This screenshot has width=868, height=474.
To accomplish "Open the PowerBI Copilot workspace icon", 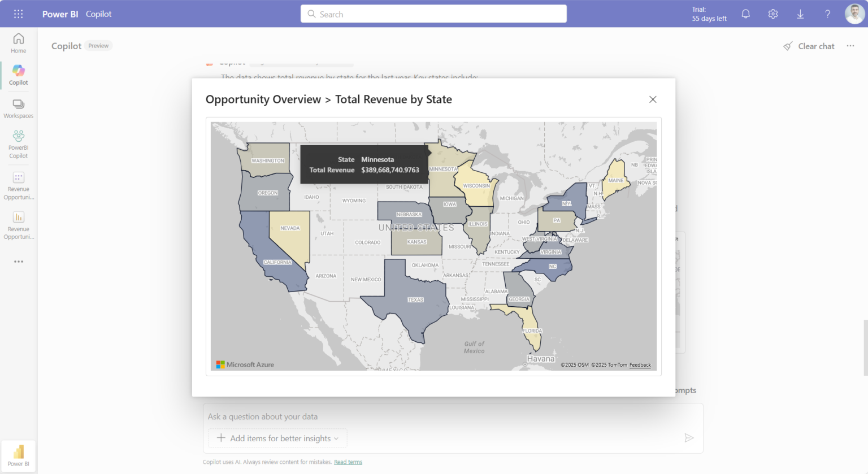I will click(x=19, y=143).
